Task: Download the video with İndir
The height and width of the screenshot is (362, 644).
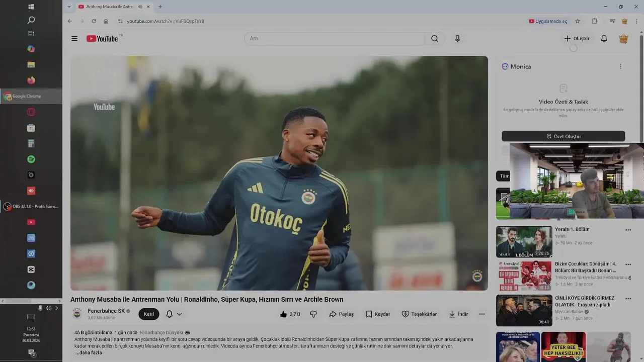Action: click(458, 314)
